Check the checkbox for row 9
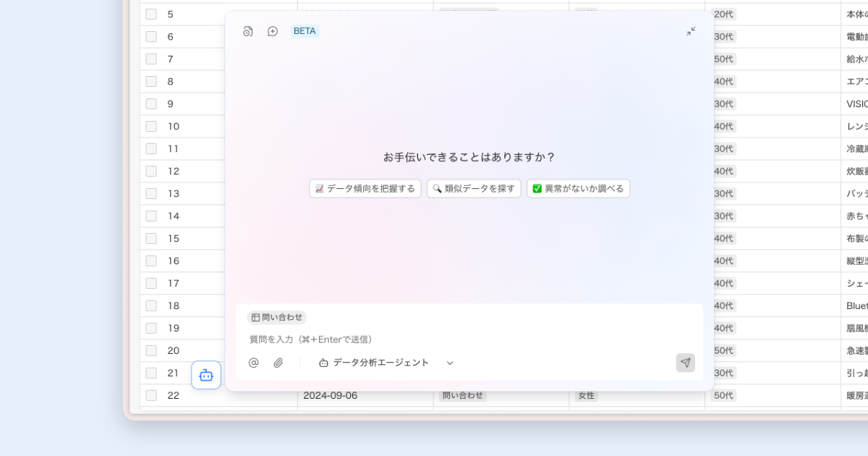 [151, 104]
